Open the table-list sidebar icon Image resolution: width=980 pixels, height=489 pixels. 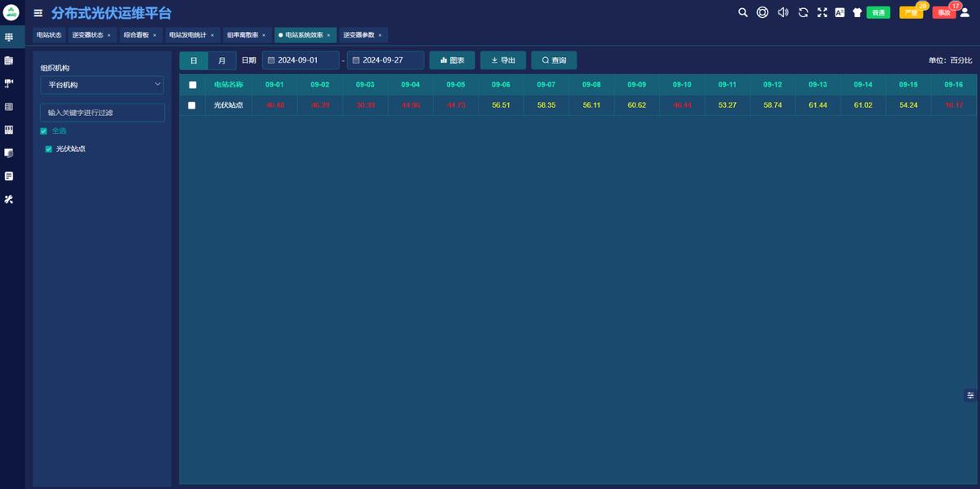(x=9, y=107)
